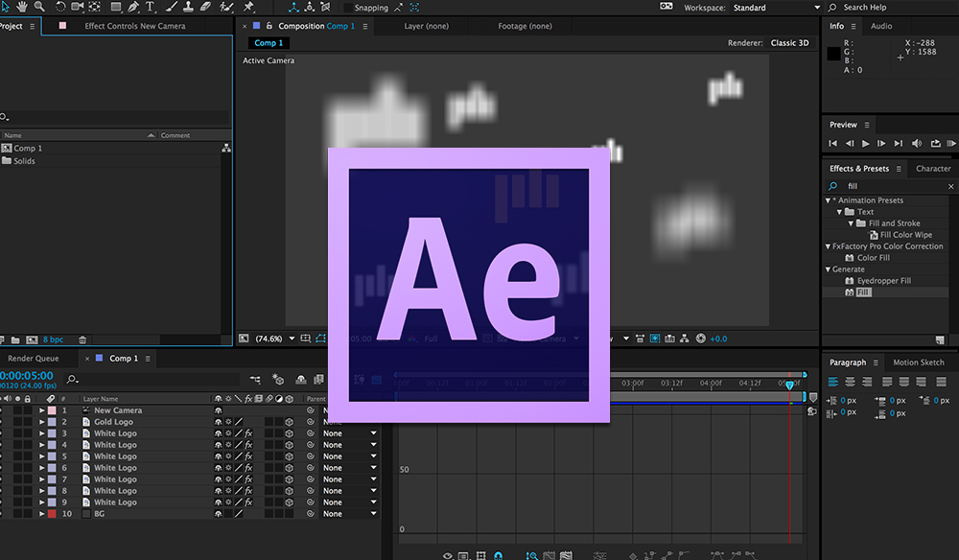Click the red label swatch of BG layer
959x560 pixels.
(x=51, y=514)
